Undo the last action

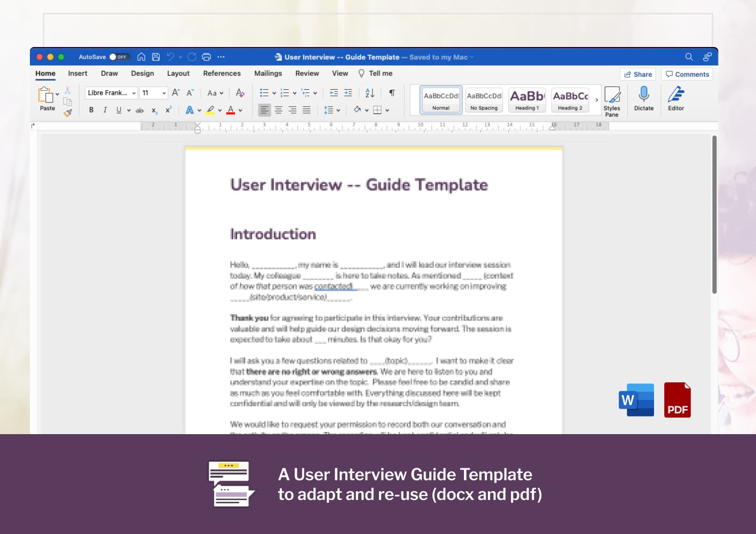pos(170,57)
